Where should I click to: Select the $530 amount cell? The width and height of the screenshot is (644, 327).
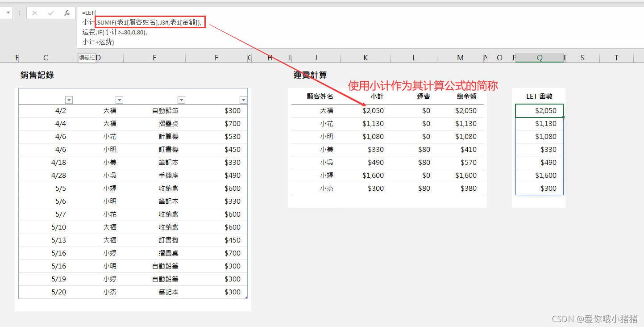[216, 137]
